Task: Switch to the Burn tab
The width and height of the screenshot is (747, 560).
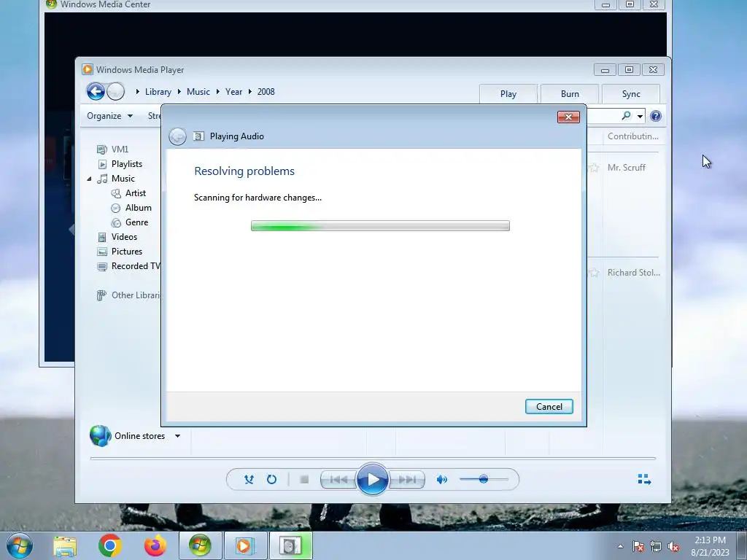Action: [x=570, y=94]
